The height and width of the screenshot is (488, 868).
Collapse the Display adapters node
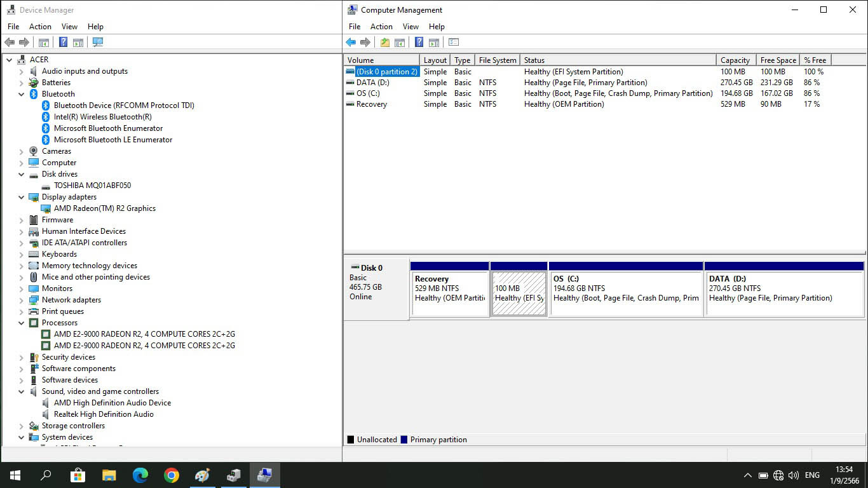pos(21,197)
